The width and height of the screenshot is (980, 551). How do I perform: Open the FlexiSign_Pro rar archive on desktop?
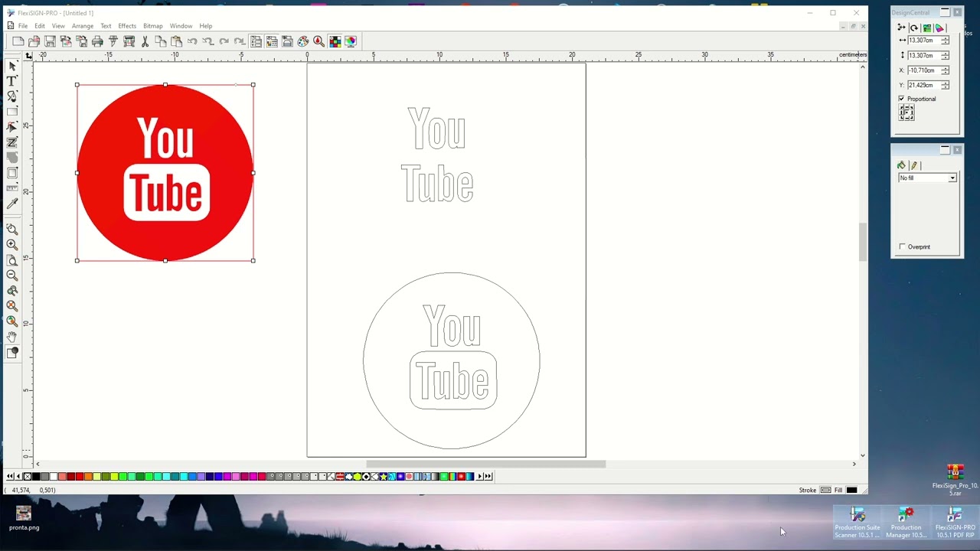click(x=955, y=480)
